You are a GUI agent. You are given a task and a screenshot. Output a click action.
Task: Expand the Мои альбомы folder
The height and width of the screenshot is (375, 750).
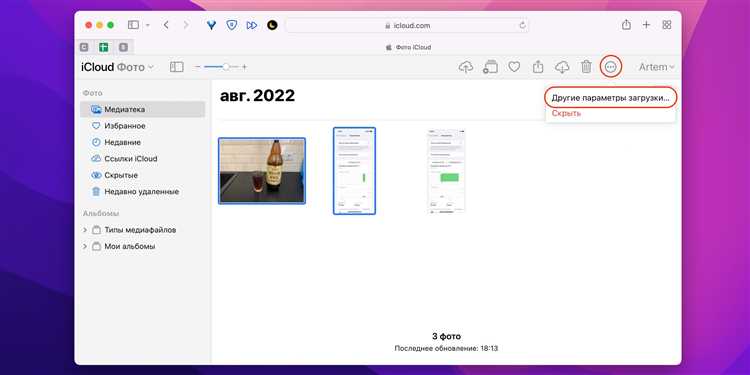tap(85, 247)
